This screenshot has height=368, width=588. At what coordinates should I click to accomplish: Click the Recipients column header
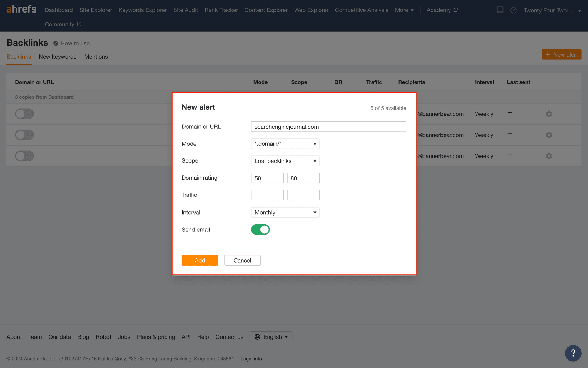(x=411, y=82)
